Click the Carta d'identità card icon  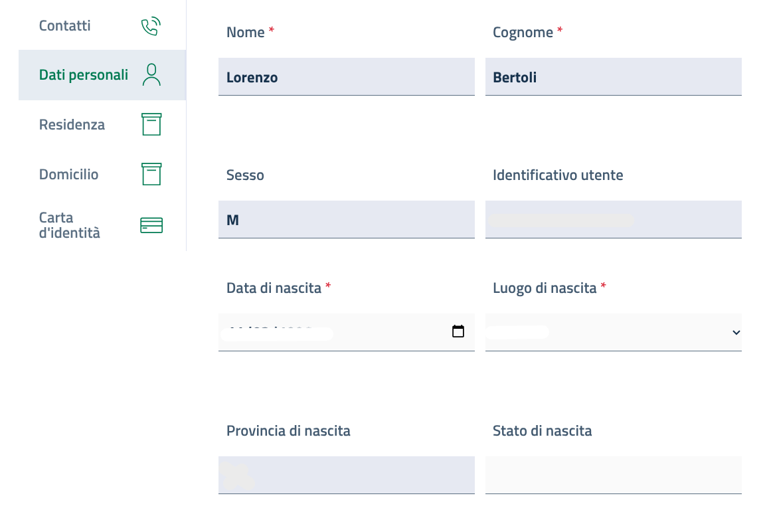tap(151, 225)
